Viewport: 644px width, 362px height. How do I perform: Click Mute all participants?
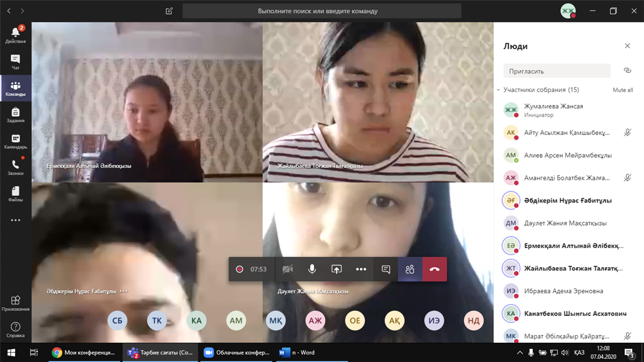623,90
